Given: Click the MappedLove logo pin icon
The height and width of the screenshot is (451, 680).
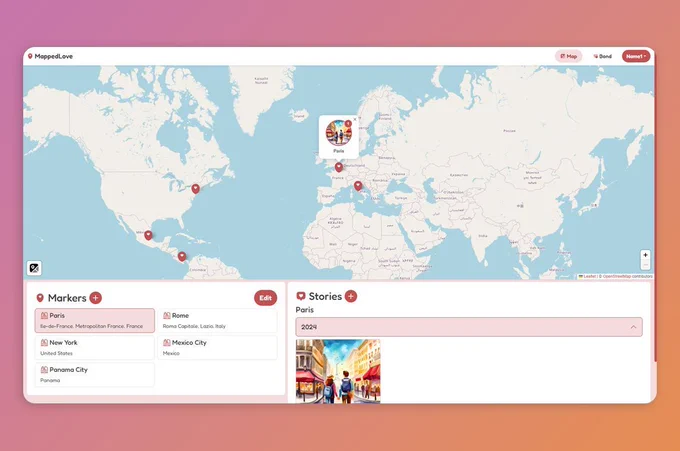Looking at the screenshot, I should coord(30,56).
